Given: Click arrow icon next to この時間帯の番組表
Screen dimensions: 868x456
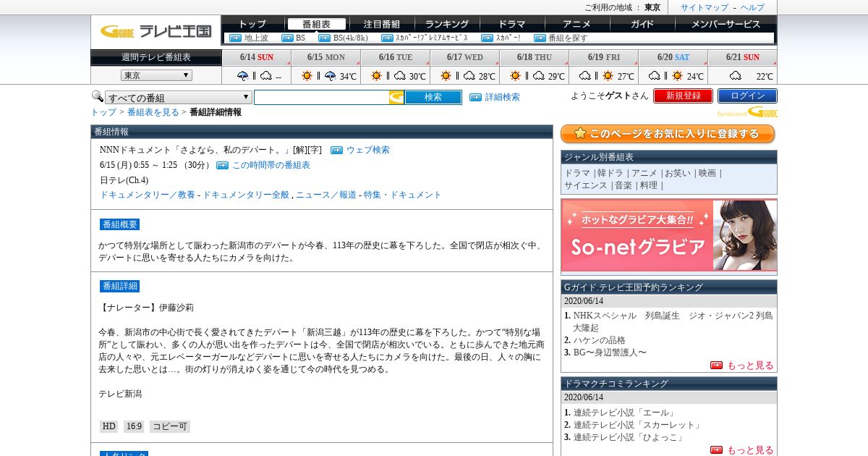Looking at the screenshot, I should point(222,165).
